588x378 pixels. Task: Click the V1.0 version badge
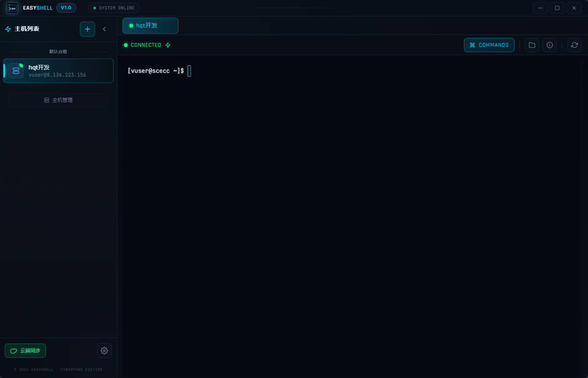pos(66,8)
